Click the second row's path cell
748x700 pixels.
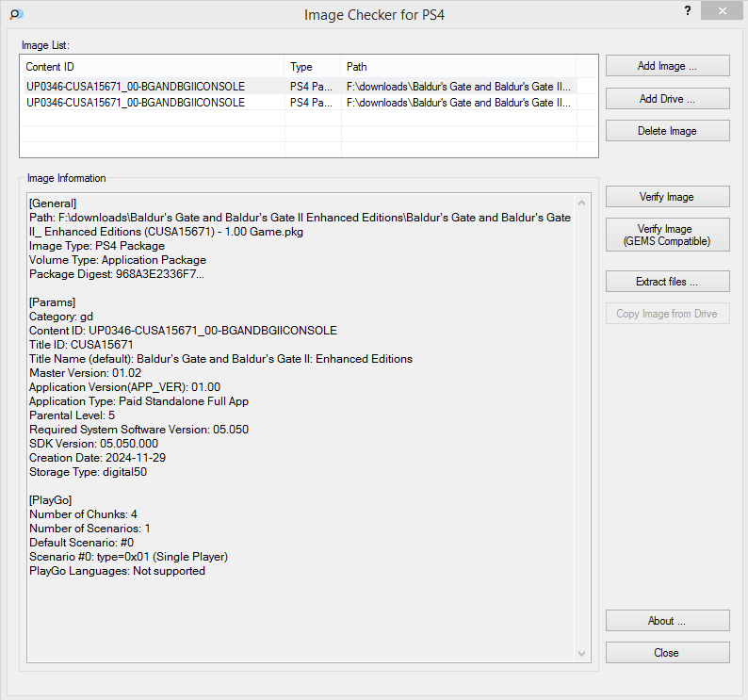click(459, 102)
